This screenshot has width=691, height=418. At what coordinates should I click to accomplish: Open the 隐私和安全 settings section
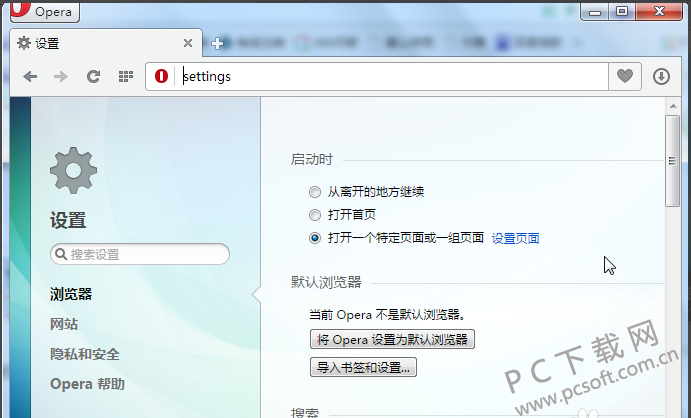pyautogui.click(x=85, y=354)
